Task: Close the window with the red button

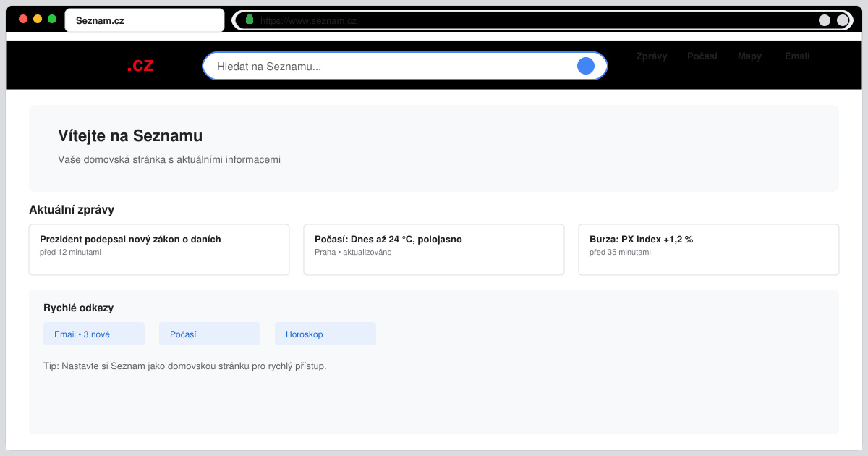Action: tap(23, 19)
